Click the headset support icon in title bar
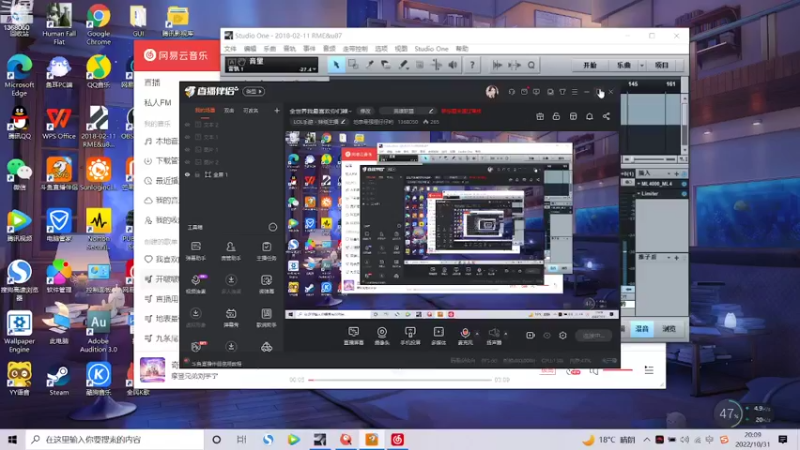Viewport: 800px width, 450px height. pos(512,92)
